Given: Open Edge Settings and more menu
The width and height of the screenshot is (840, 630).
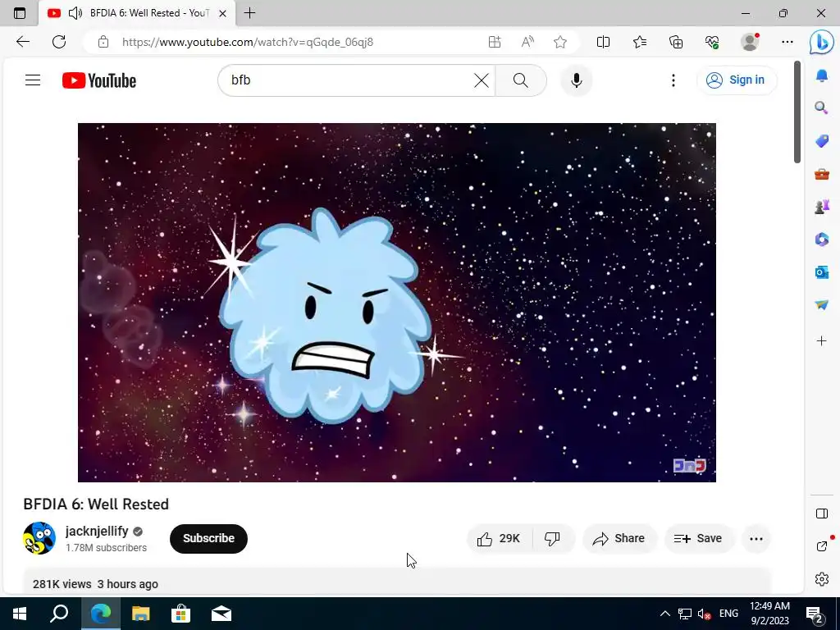Looking at the screenshot, I should 787,42.
